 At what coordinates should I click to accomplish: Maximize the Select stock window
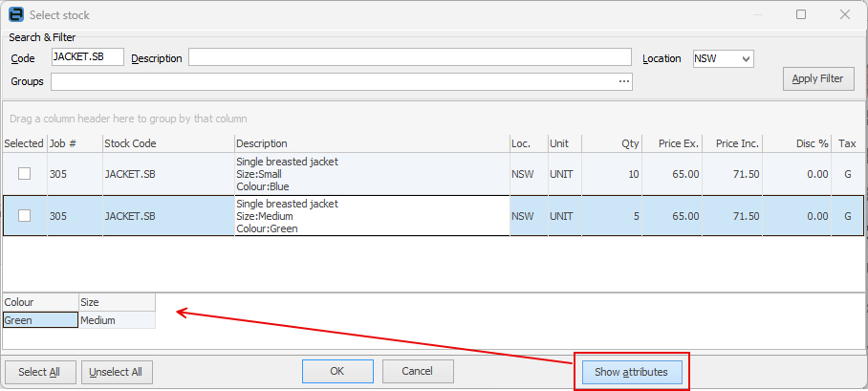point(801,15)
